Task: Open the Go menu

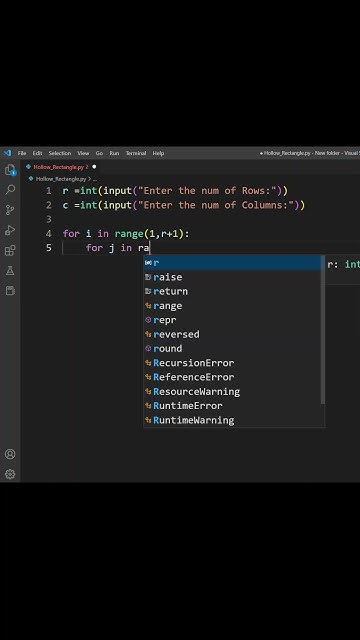Action: click(99, 153)
